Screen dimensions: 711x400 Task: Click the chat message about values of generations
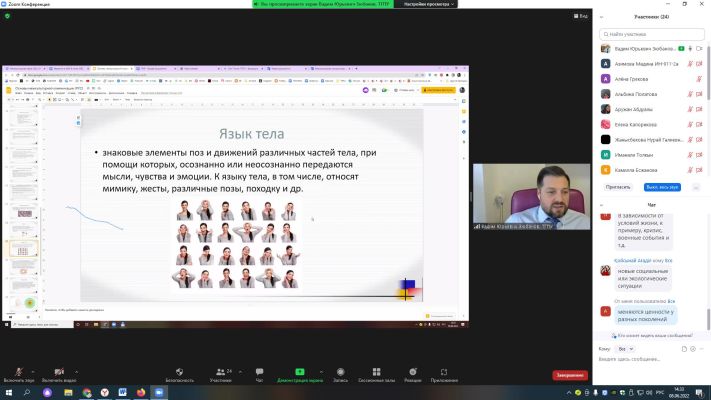click(645, 315)
